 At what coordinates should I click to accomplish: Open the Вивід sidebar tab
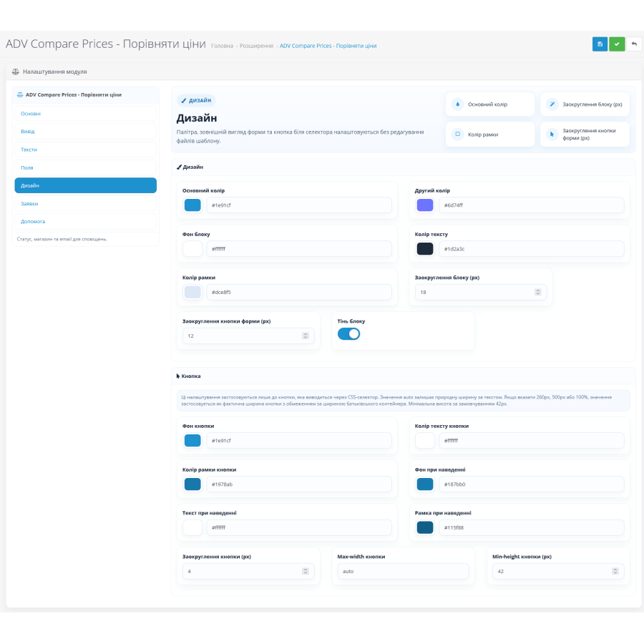[x=85, y=132]
